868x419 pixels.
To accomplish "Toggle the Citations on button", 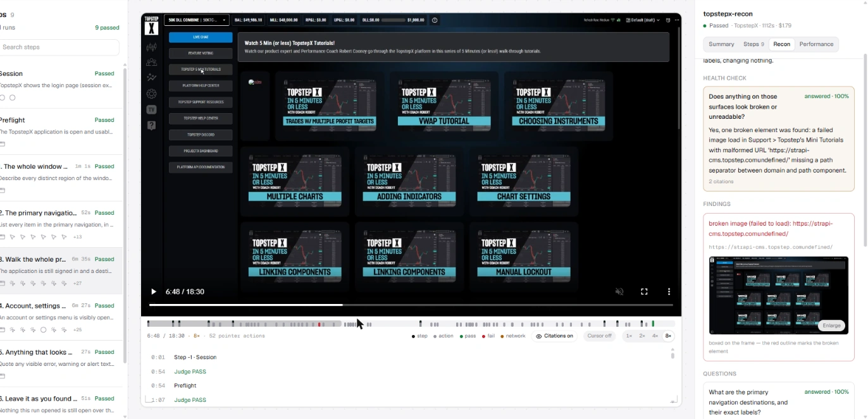I will click(554, 336).
